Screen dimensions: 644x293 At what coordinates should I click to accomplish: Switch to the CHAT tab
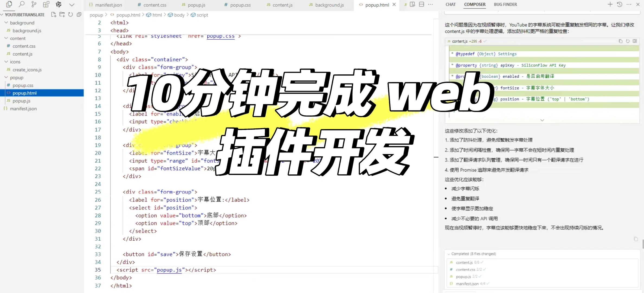coord(450,4)
